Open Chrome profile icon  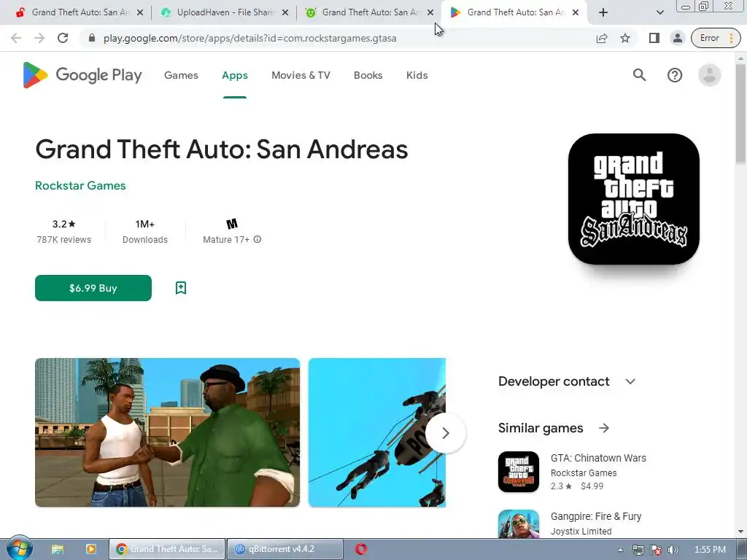coord(677,38)
